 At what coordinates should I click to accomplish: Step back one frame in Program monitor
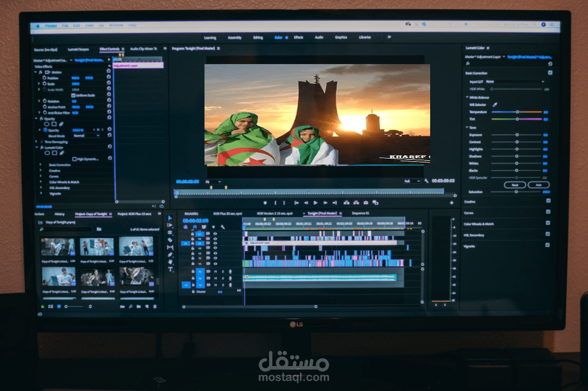[306, 203]
